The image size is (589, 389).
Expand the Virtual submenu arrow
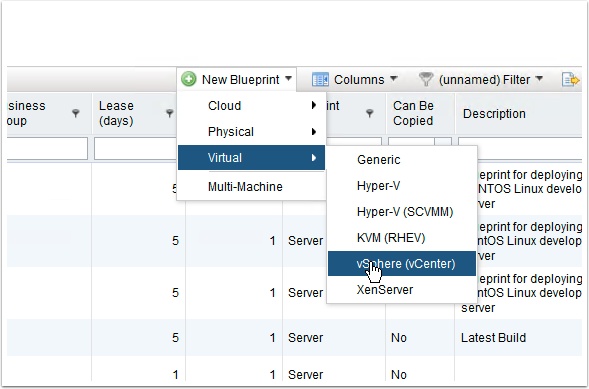coord(314,158)
